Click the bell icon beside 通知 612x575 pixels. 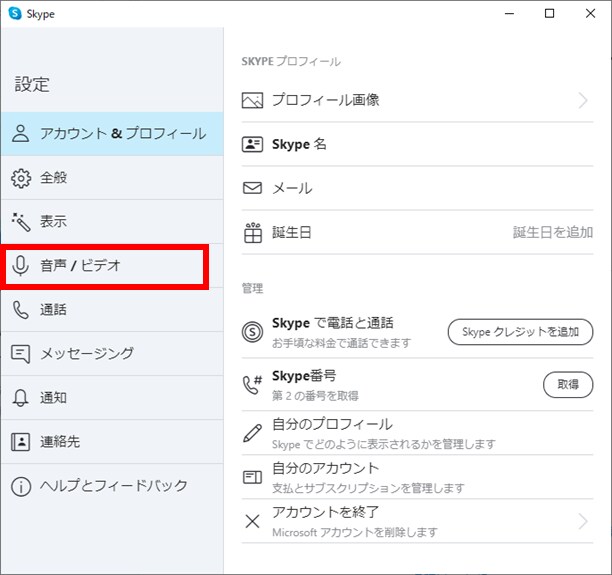coord(21,398)
